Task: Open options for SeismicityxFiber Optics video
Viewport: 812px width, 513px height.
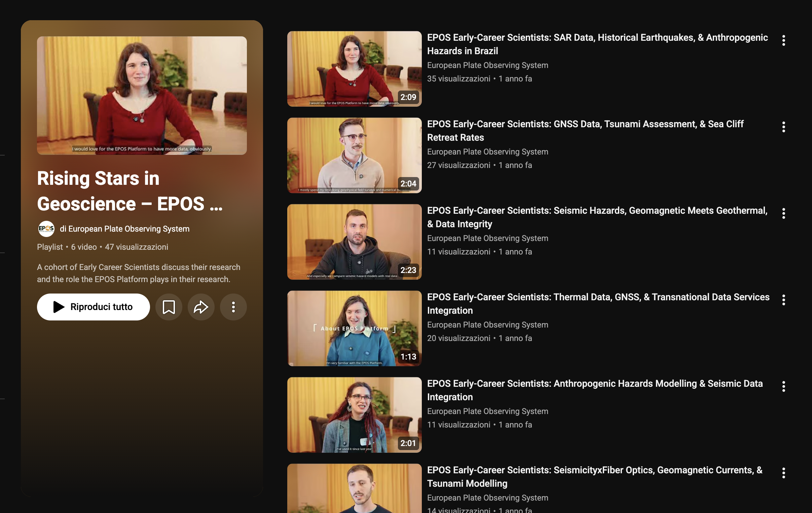Action: [783, 473]
